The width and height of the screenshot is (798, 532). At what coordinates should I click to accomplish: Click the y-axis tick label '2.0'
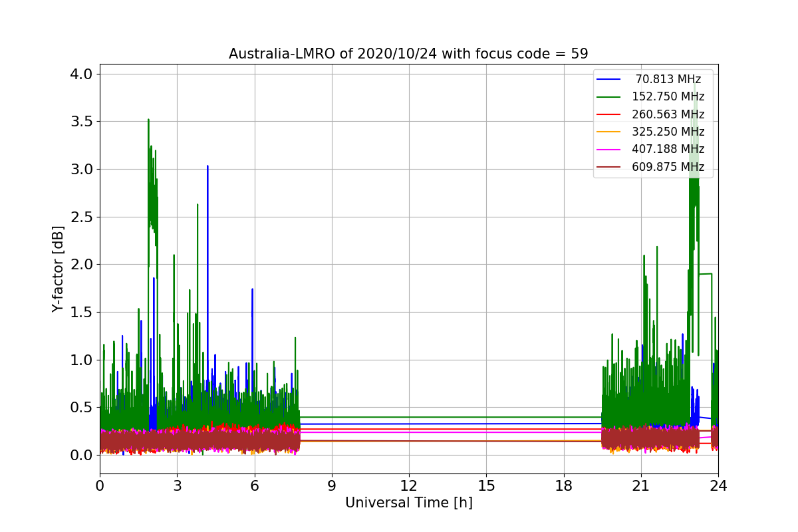82,265
